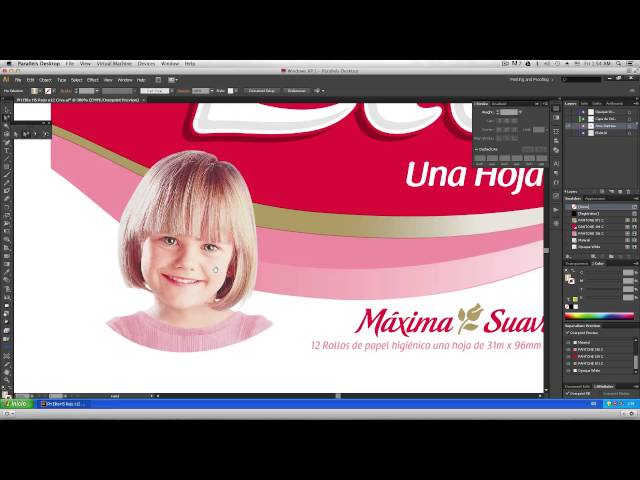Click the New Color Group folder icon in Swatches
Screen dimensions: 640x480
[x=611, y=256]
